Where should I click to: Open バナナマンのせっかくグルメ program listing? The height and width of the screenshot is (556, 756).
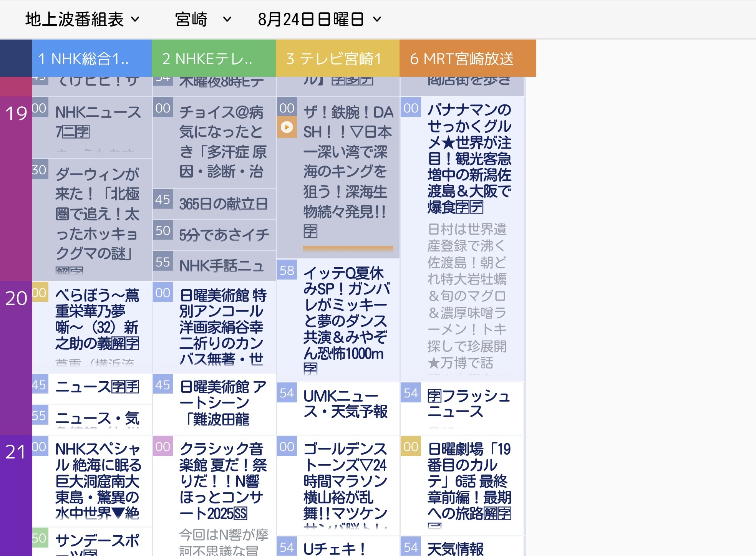(462, 239)
